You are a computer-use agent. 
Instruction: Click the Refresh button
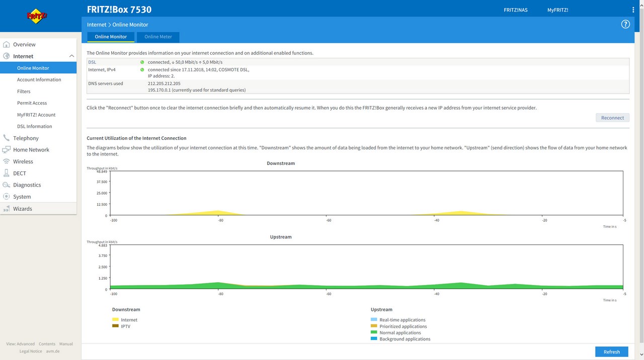[x=612, y=351]
